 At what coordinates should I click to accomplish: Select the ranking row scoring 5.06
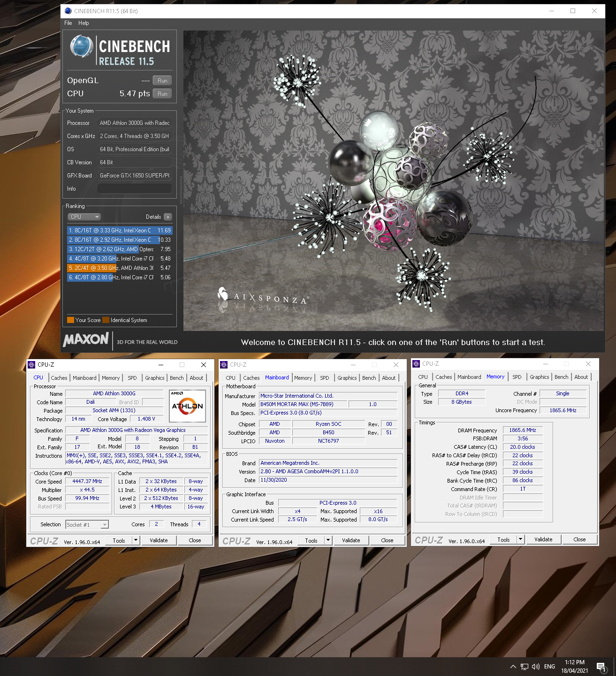[120, 277]
